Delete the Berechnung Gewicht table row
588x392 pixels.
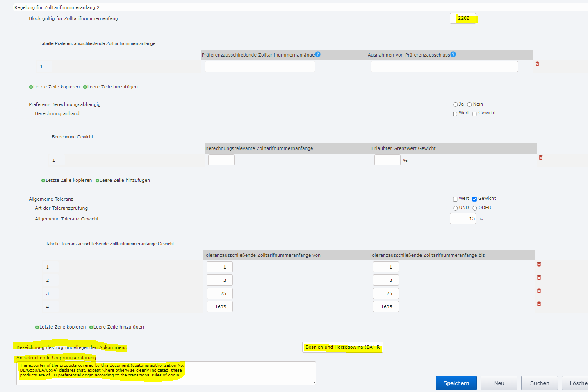(540, 157)
